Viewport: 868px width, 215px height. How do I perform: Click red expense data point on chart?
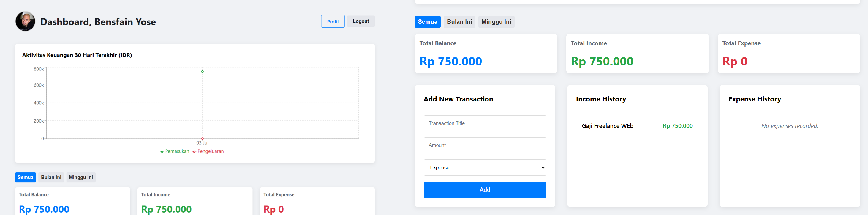(203, 139)
